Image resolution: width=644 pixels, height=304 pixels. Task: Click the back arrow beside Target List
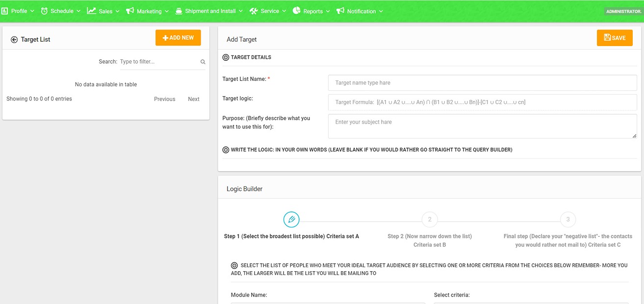[x=14, y=40]
